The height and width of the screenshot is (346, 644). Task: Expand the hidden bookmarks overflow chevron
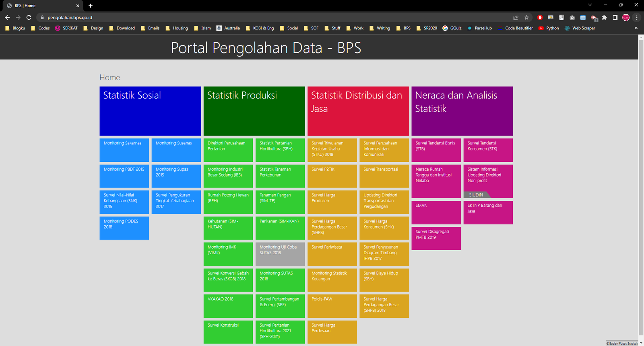click(x=636, y=28)
